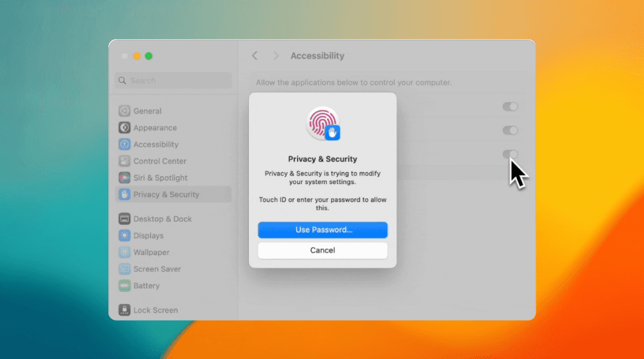Select Accessibility in the sidebar
Image resolution: width=644 pixels, height=359 pixels.
tap(173, 144)
